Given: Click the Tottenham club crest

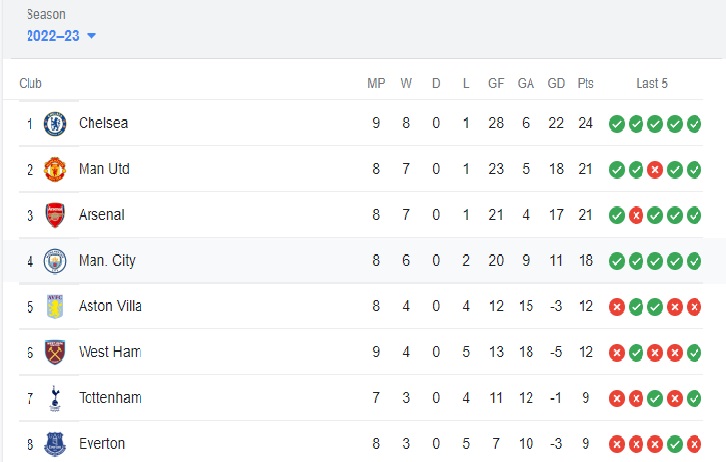Looking at the screenshot, I should [x=55, y=398].
